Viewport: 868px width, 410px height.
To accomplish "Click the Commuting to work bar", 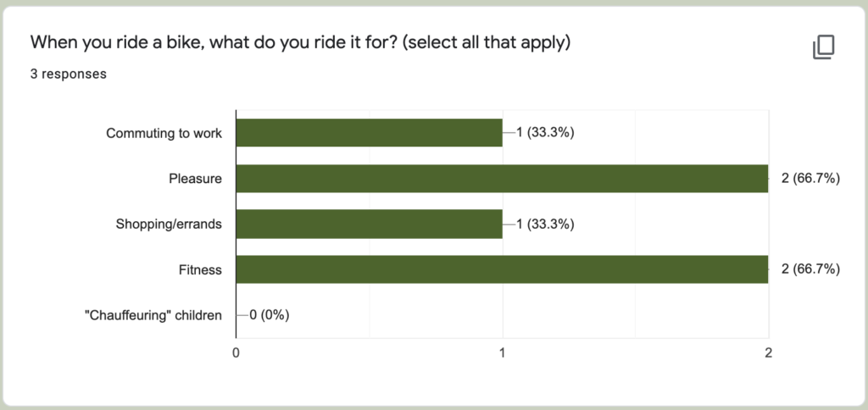I will pos(369,133).
